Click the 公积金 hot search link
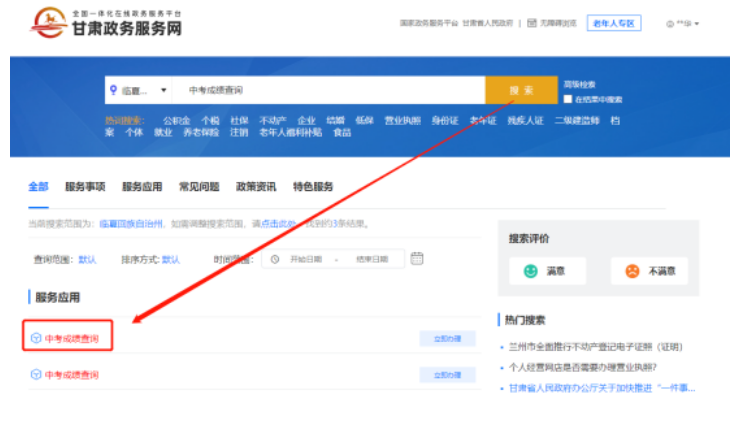This screenshot has height=429, width=739. pyautogui.click(x=176, y=120)
